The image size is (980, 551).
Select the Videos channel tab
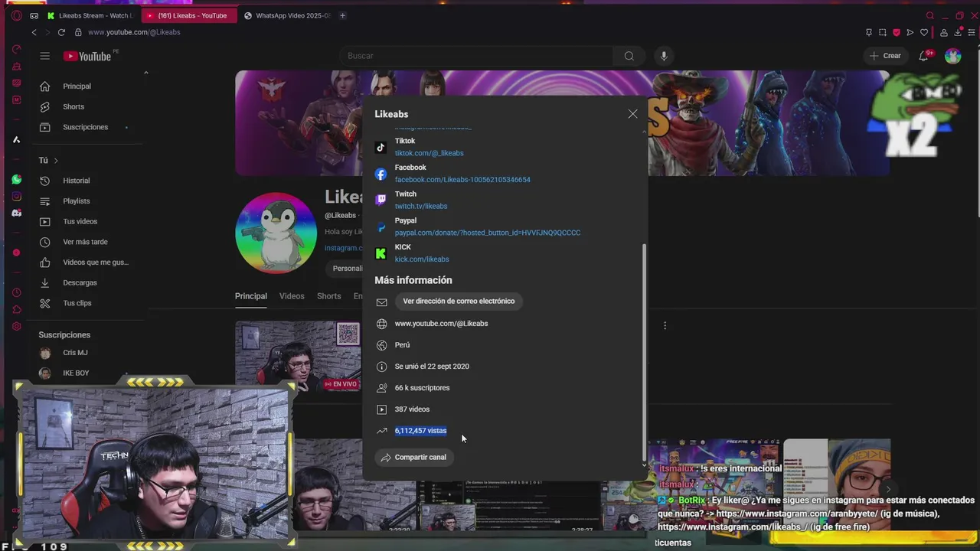(292, 296)
